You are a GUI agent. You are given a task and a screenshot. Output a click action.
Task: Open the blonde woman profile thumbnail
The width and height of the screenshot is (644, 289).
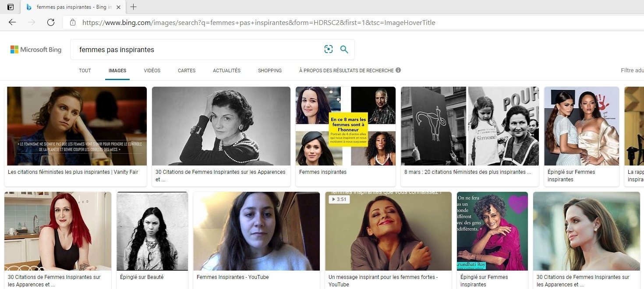(x=587, y=231)
